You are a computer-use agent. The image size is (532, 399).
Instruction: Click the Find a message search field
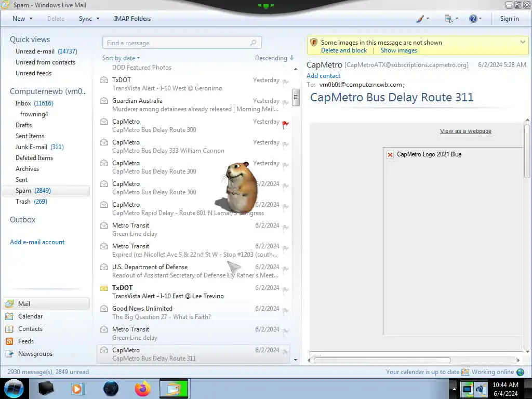[182, 43]
